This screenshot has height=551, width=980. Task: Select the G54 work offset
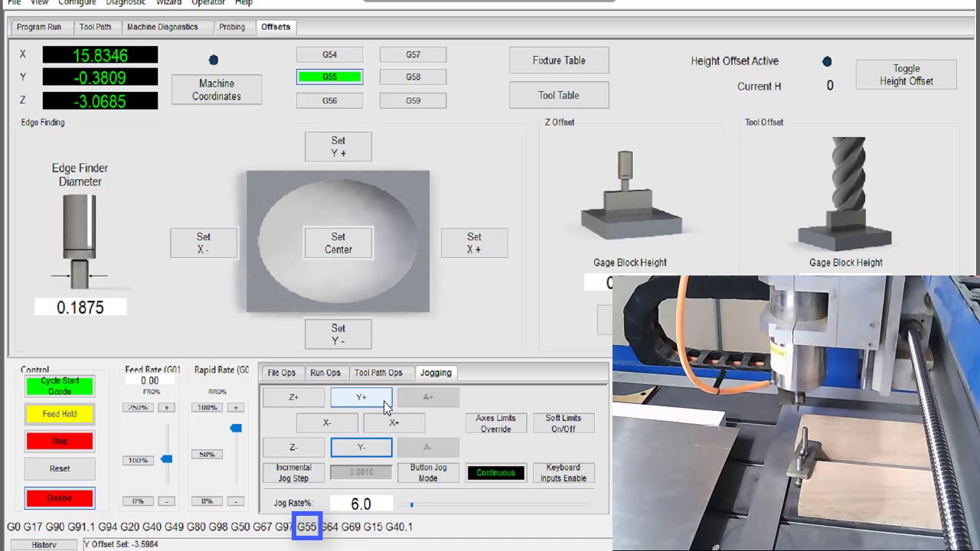[329, 55]
